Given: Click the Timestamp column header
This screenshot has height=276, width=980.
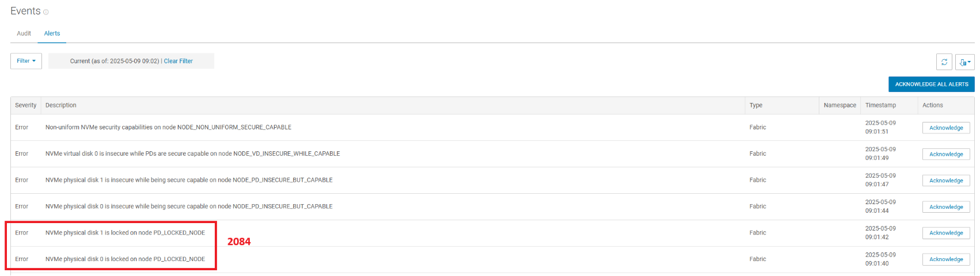Looking at the screenshot, I should [880, 105].
